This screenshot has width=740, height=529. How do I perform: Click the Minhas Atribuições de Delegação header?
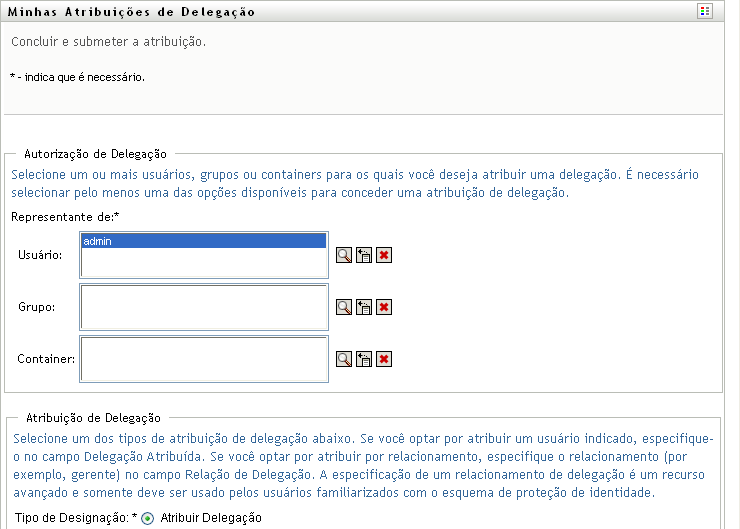[x=131, y=12]
